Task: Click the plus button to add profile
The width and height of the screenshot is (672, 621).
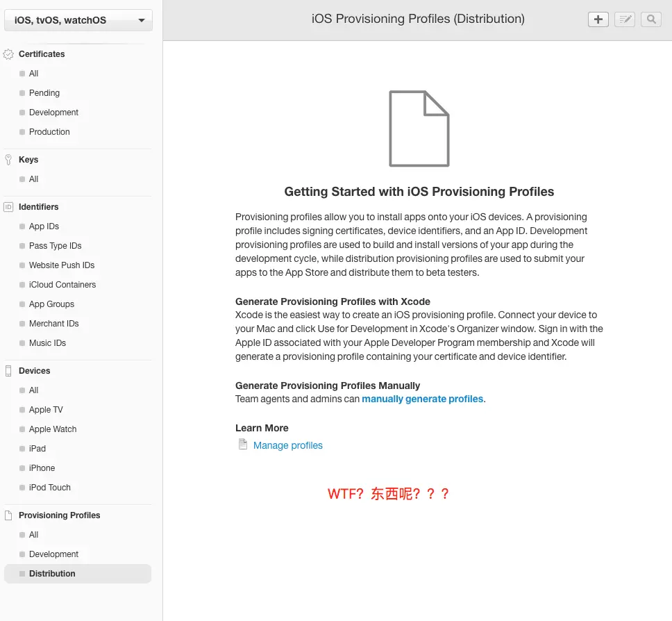Action: [x=598, y=19]
